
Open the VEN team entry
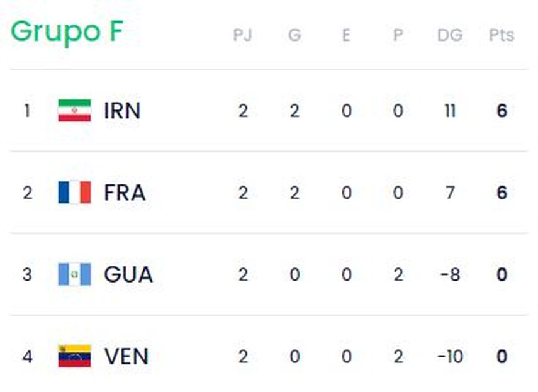coord(126,356)
